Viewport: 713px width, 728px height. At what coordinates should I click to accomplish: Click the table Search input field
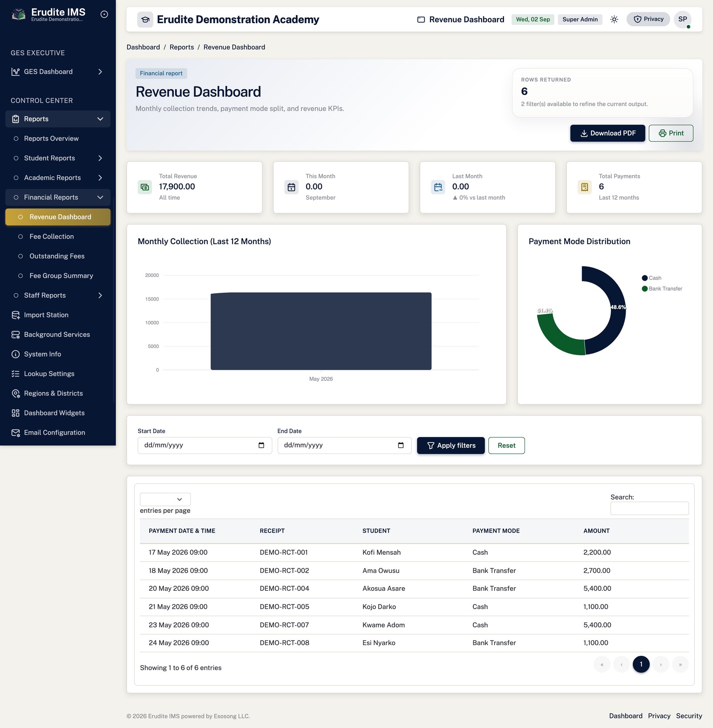(649, 508)
